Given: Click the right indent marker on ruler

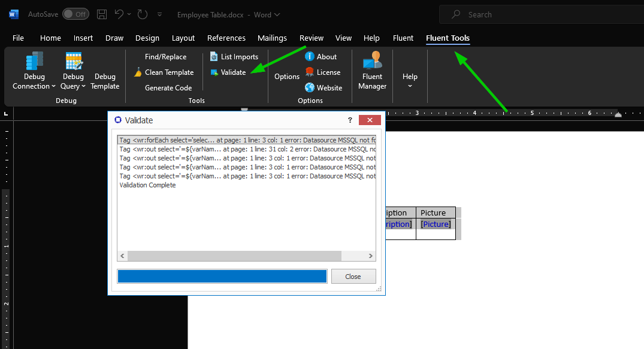Looking at the screenshot, I should 618,115.
